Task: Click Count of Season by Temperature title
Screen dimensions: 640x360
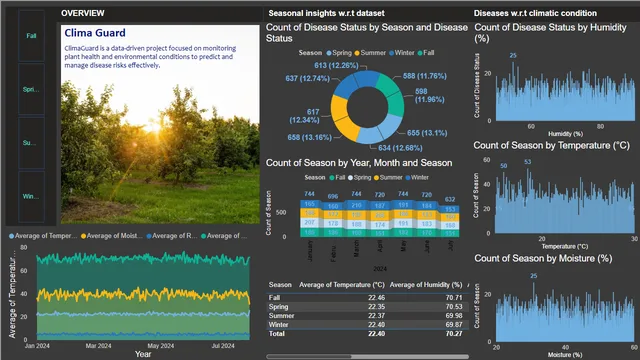Action: point(551,146)
